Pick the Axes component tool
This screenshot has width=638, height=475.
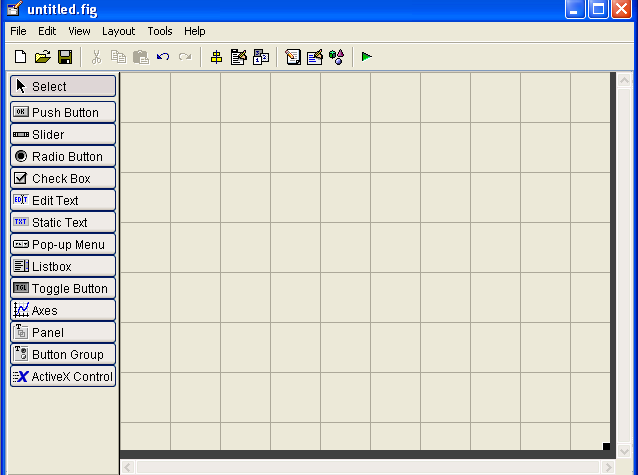click(63, 310)
